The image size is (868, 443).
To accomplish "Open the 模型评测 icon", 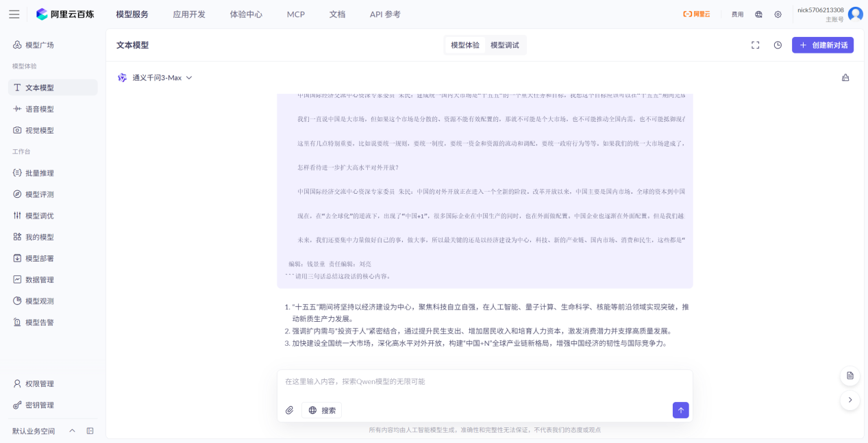I will tap(17, 194).
